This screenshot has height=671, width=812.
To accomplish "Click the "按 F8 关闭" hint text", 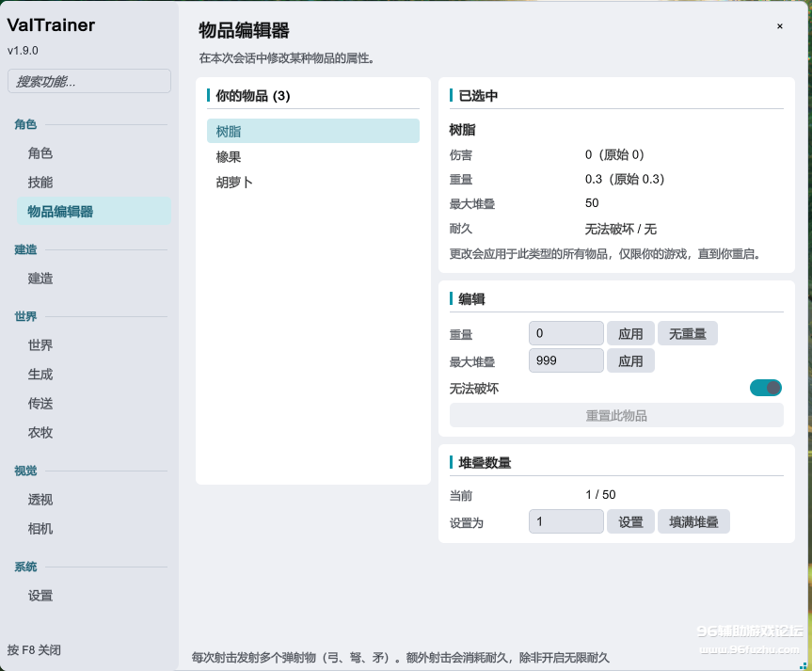I will point(34,649).
